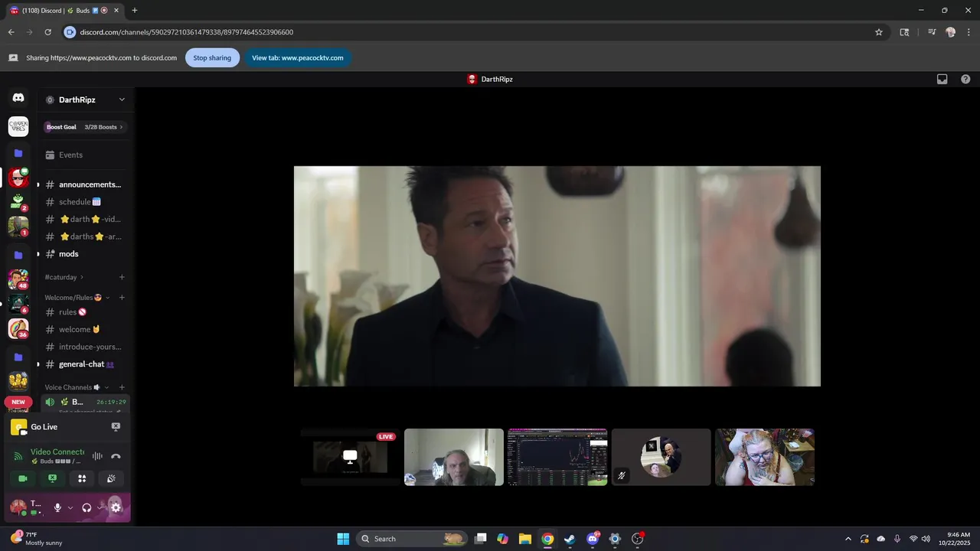This screenshot has height=551, width=980.
Task: Click the green connection signal icon
Action: coord(19,456)
